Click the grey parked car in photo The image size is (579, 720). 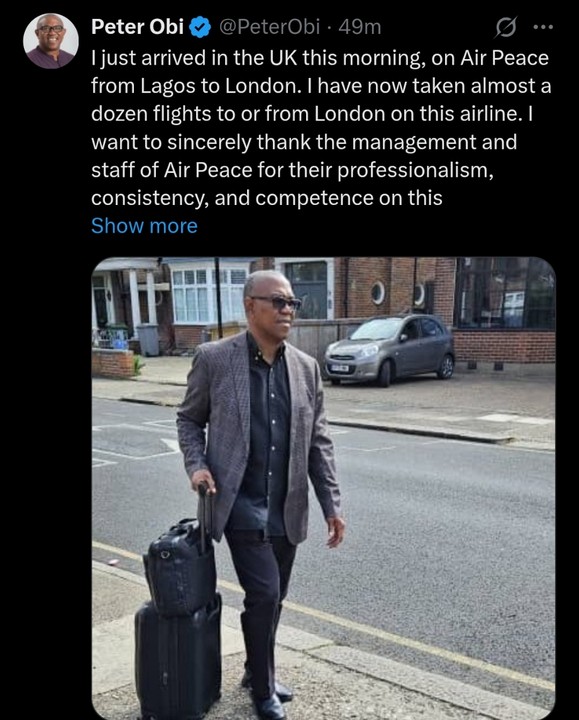click(389, 350)
